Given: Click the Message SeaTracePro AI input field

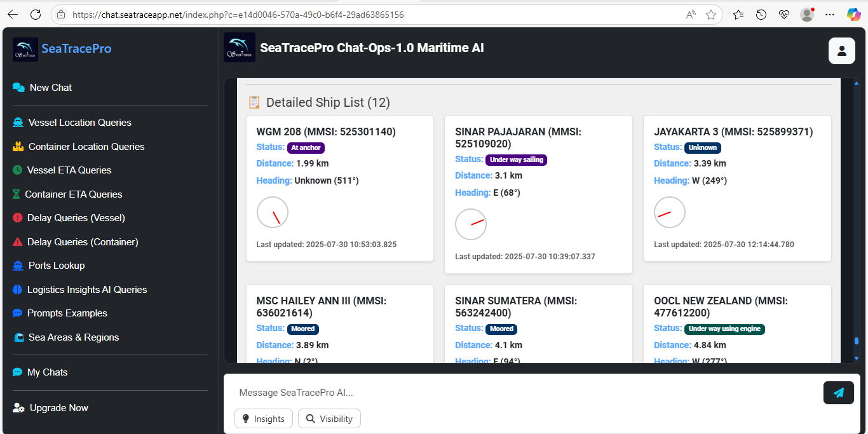Looking at the screenshot, I should tap(525, 393).
